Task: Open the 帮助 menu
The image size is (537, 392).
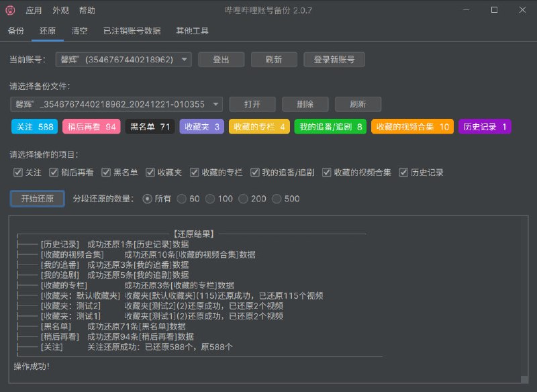Action: (x=85, y=10)
